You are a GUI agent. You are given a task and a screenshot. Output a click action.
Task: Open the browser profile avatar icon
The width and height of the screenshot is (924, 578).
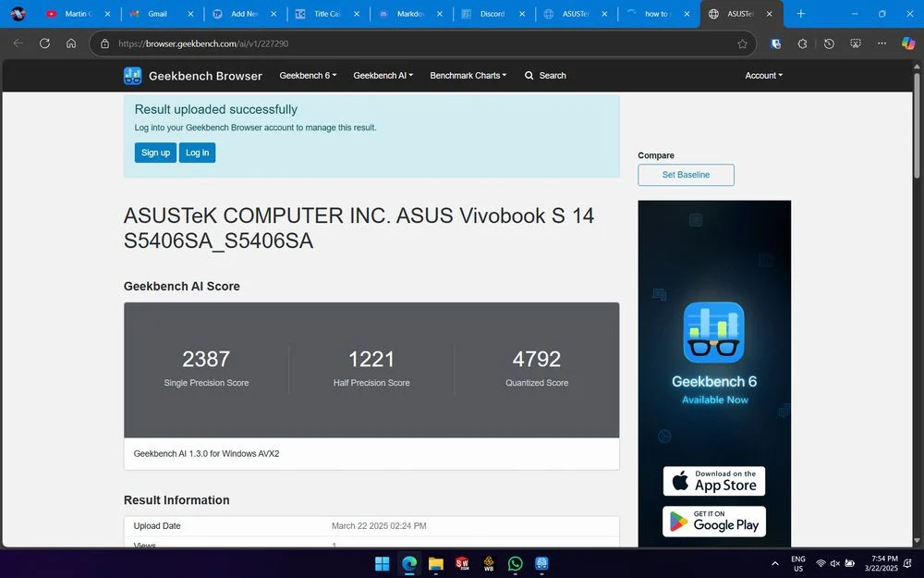pyautogui.click(x=18, y=14)
